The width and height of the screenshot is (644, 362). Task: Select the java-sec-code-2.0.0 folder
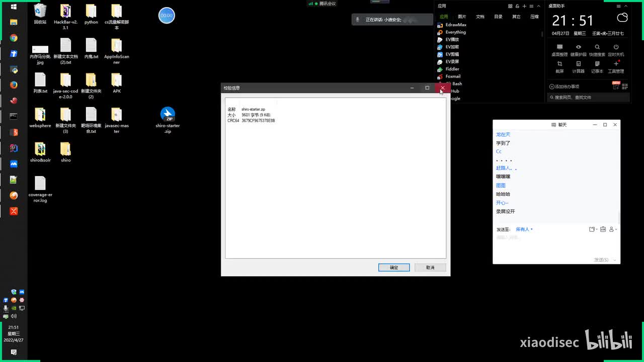(65, 86)
